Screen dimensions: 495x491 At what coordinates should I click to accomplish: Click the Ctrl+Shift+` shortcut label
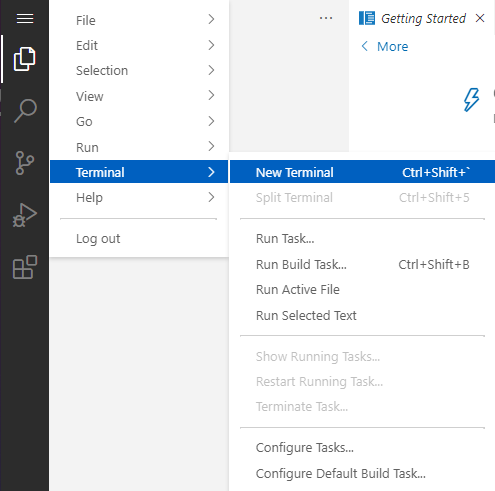(x=436, y=172)
